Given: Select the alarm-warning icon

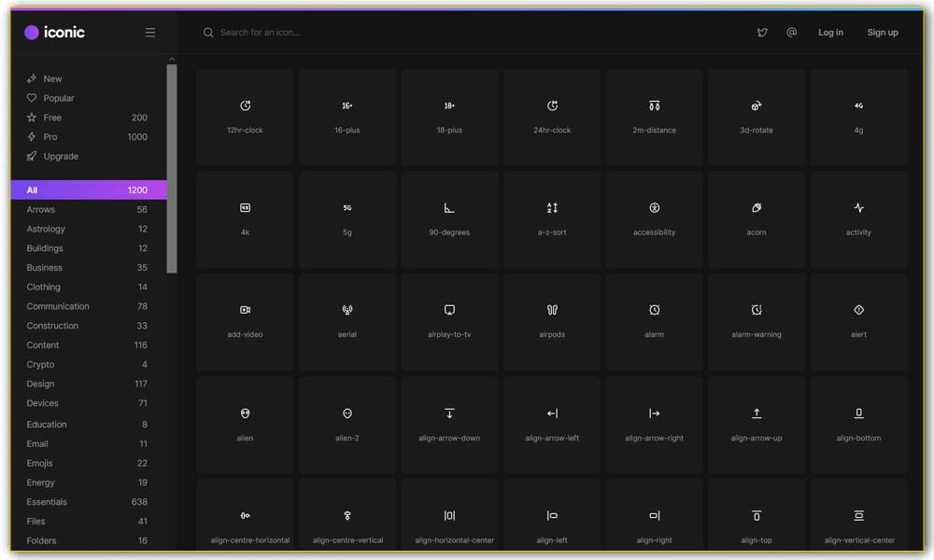Looking at the screenshot, I should point(757,322).
